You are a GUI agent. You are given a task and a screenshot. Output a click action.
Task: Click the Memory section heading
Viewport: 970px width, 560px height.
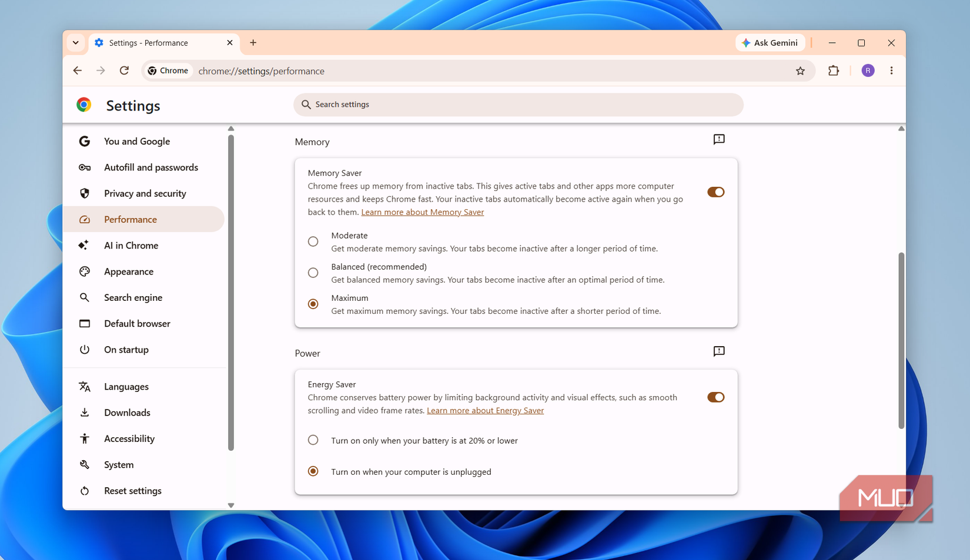pos(312,142)
